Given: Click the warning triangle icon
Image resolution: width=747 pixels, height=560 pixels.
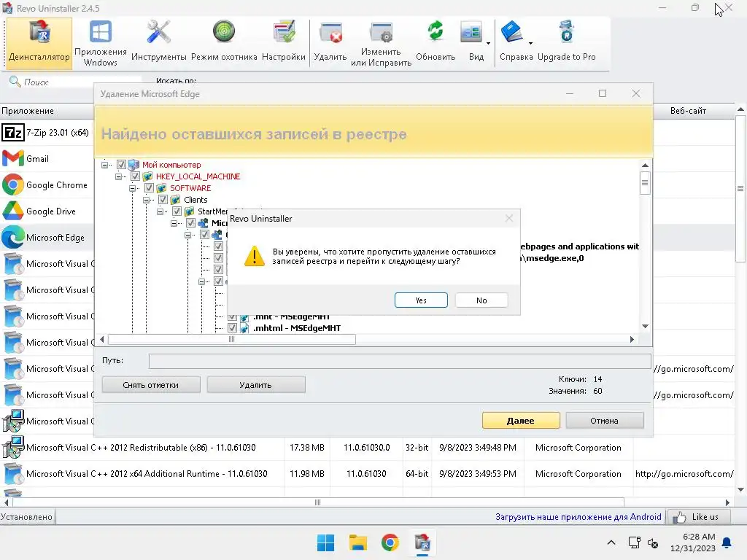Looking at the screenshot, I should click(255, 256).
